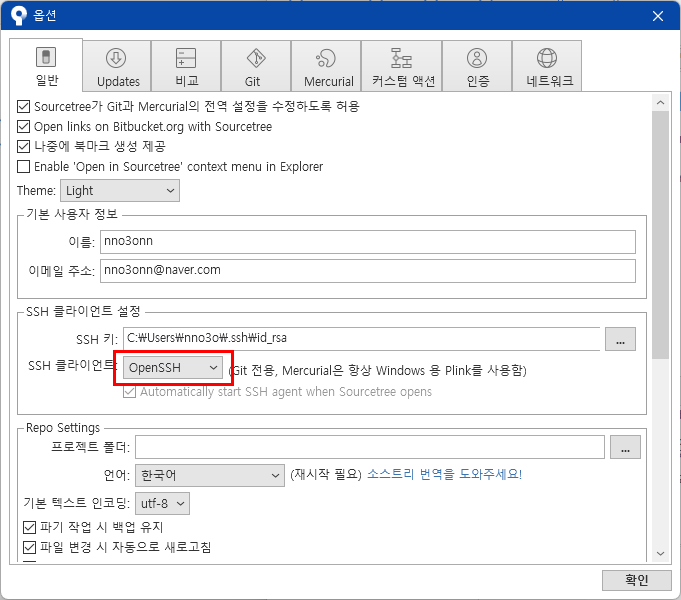Click the scrollbar down arrow
Image resolution: width=681 pixels, height=600 pixels.
click(661, 554)
